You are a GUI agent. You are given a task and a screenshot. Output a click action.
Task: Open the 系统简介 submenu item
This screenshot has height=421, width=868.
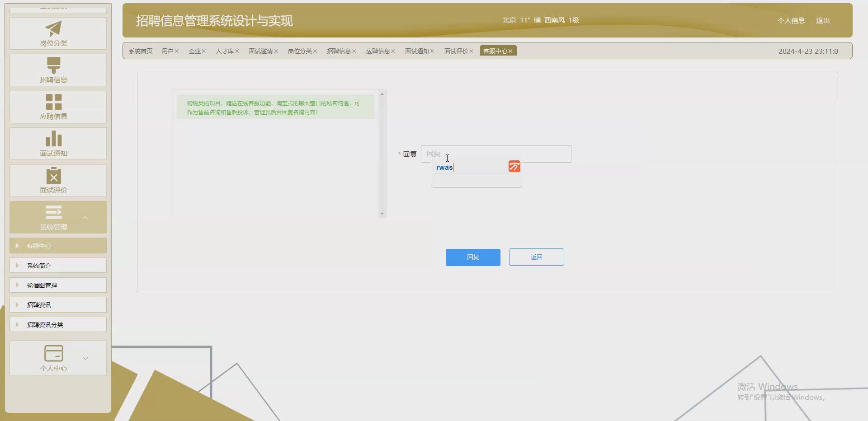click(x=58, y=265)
